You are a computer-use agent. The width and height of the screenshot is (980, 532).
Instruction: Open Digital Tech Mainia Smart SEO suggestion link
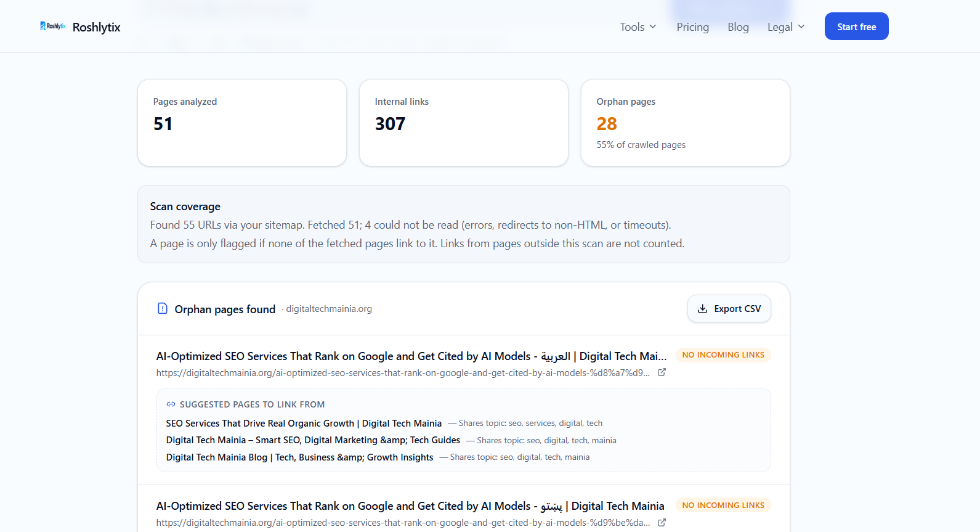313,440
